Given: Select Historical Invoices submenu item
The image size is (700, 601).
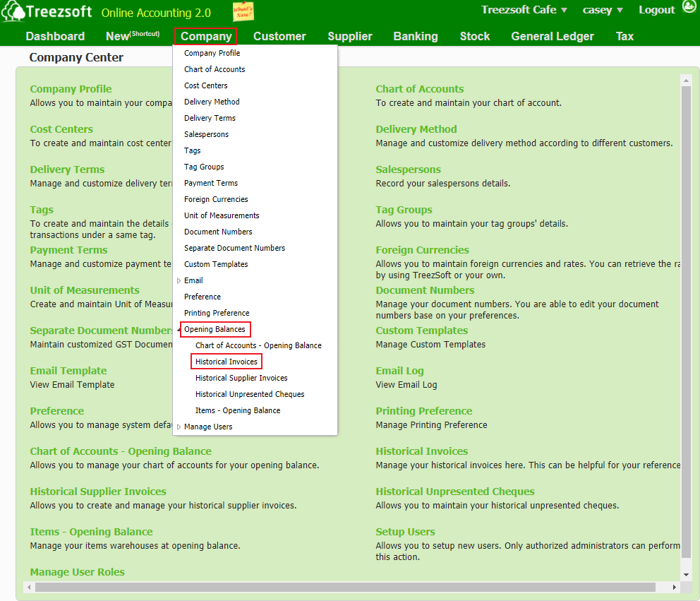Looking at the screenshot, I should pyautogui.click(x=227, y=362).
